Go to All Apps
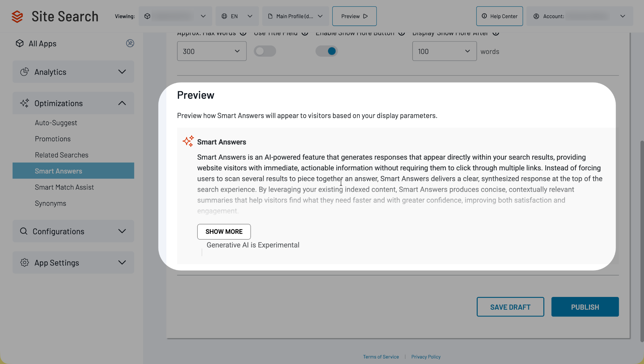Screen dimensions: 644x364 pos(42,43)
